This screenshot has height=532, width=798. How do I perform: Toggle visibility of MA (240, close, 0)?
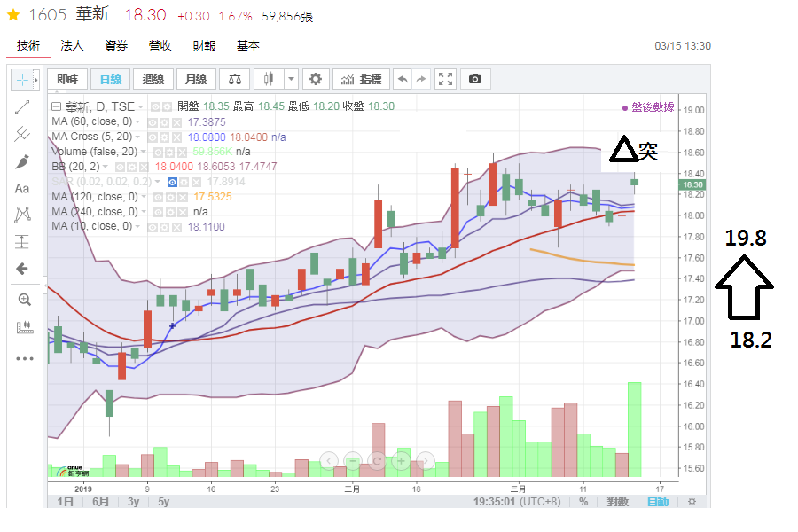[x=159, y=212]
